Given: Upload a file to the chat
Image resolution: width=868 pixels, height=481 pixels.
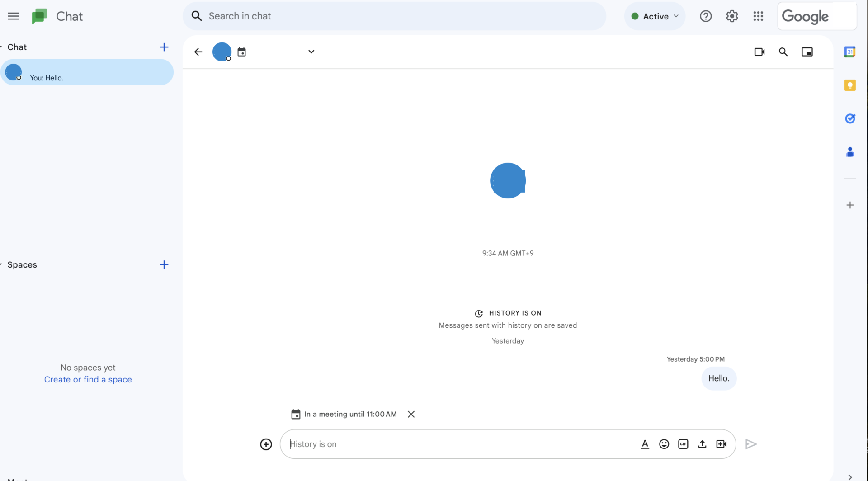Looking at the screenshot, I should pos(702,444).
